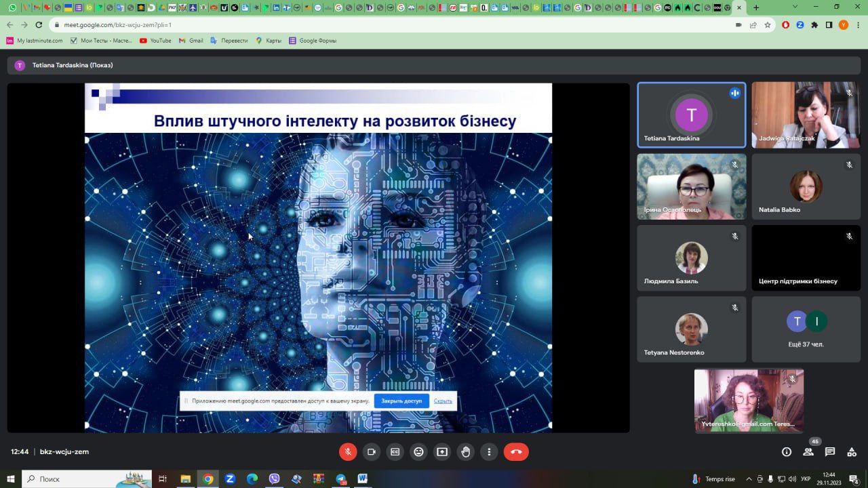Click the 'Скрыть' link
This screenshot has width=868, height=488.
[x=443, y=401]
